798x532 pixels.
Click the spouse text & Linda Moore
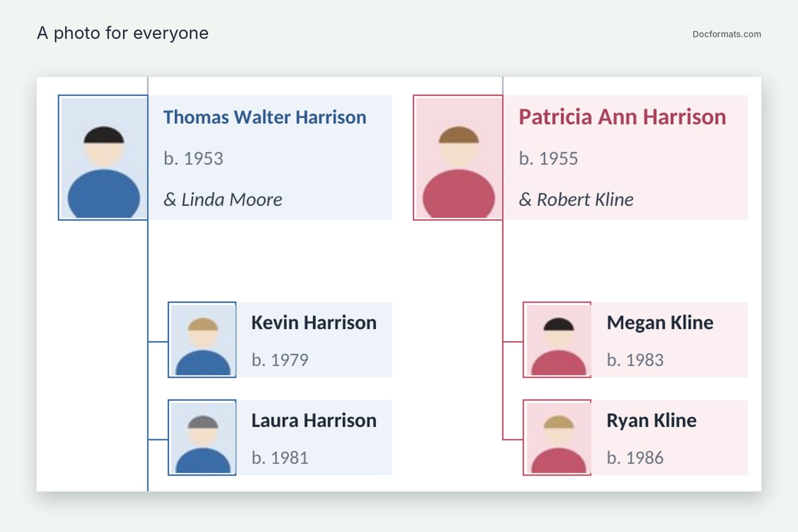pos(223,199)
